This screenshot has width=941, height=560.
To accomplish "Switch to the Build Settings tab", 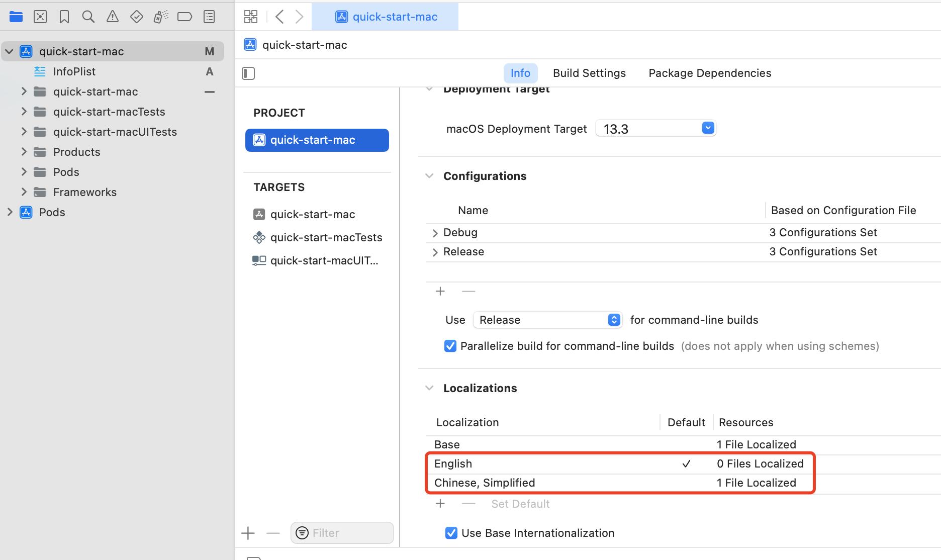I will pyautogui.click(x=589, y=73).
